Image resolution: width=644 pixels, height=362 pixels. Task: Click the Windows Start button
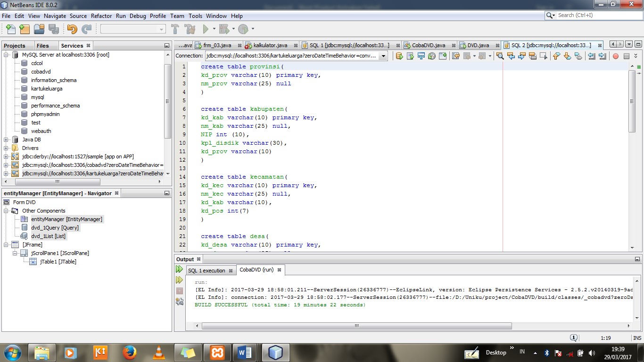click(13, 352)
